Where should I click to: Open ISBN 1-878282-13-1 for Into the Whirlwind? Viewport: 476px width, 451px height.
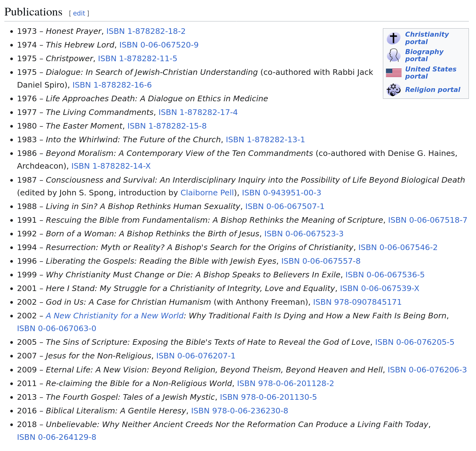[265, 140]
